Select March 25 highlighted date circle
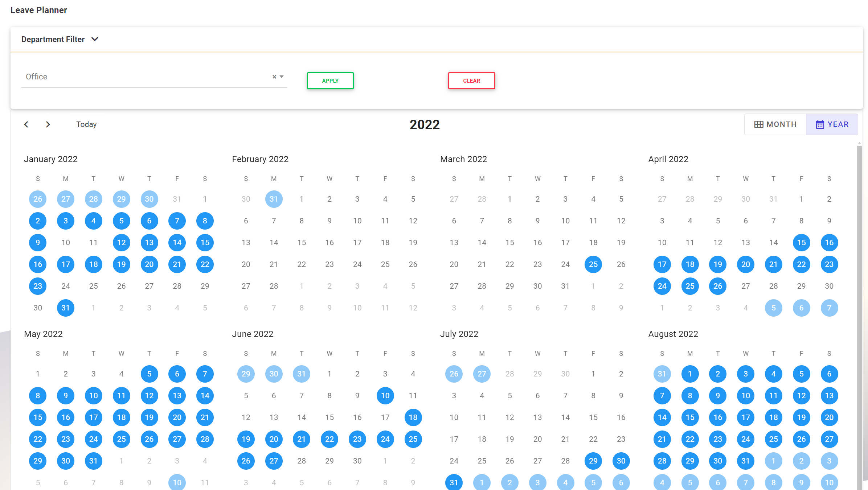868x490 pixels. click(x=593, y=264)
